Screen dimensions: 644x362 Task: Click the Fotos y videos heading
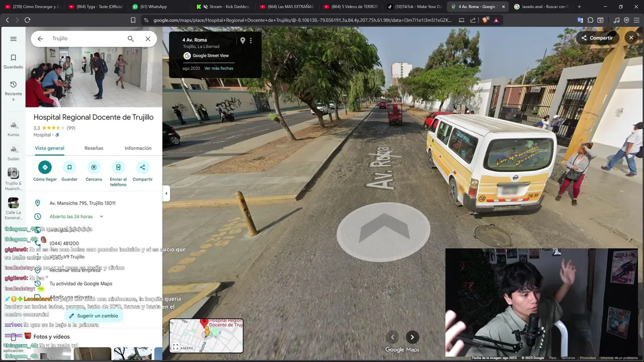tap(51, 337)
